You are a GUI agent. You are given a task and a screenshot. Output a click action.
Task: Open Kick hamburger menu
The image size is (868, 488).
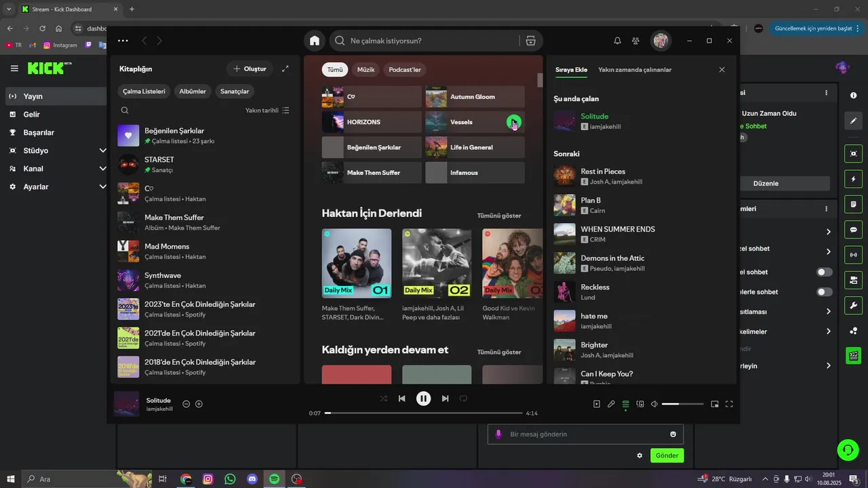tap(14, 68)
